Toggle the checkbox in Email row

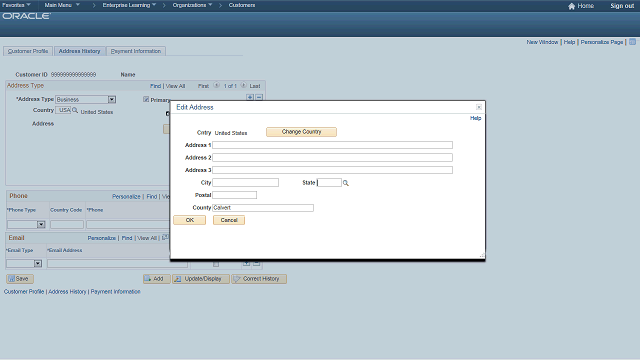(x=216, y=264)
